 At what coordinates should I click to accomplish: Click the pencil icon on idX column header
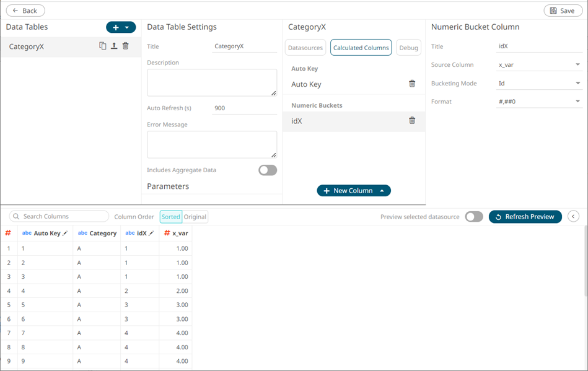[151, 234]
